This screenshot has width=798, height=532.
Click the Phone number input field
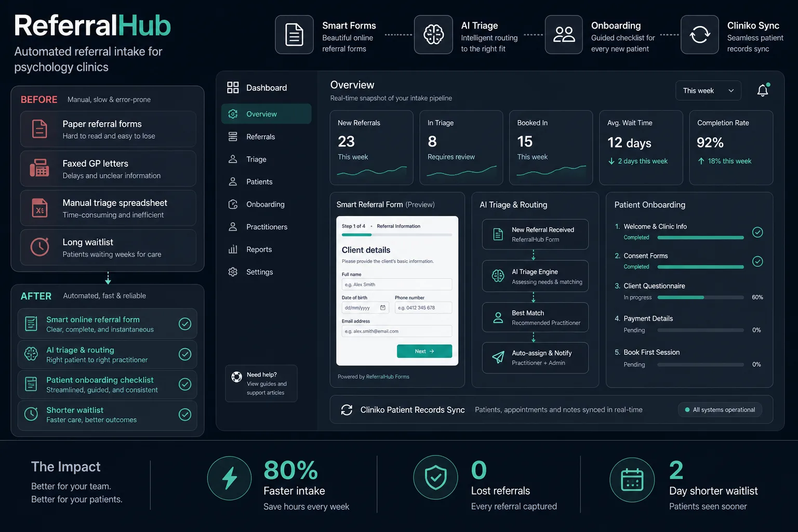click(423, 308)
